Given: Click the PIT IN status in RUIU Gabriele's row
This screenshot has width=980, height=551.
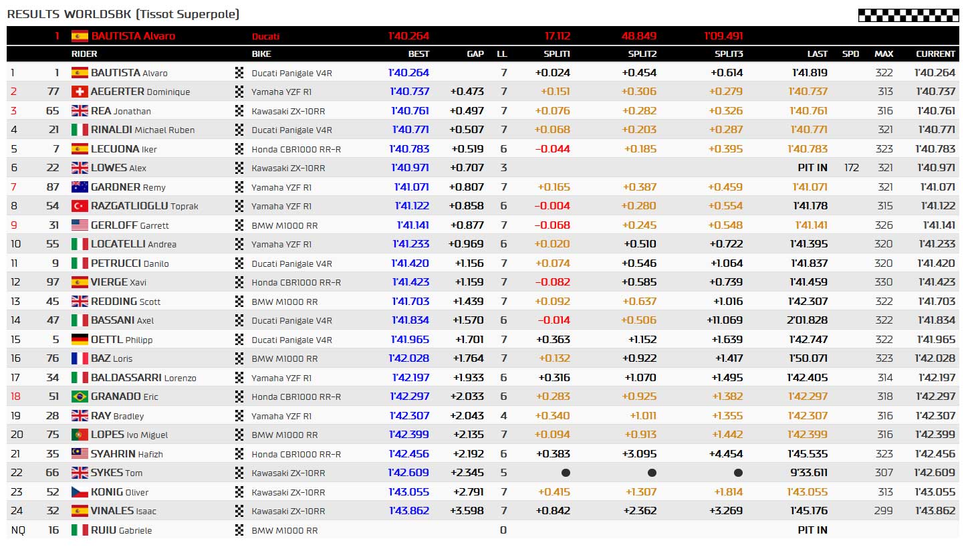Looking at the screenshot, I should [x=812, y=530].
